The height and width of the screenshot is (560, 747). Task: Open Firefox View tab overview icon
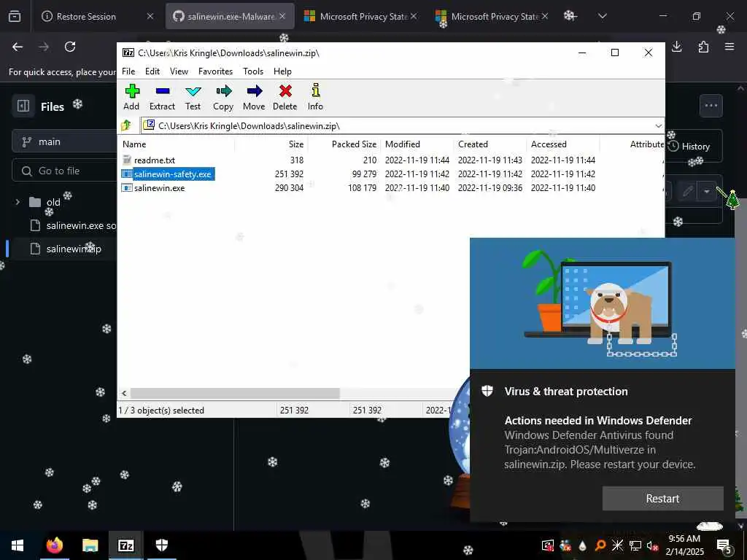(x=15, y=16)
